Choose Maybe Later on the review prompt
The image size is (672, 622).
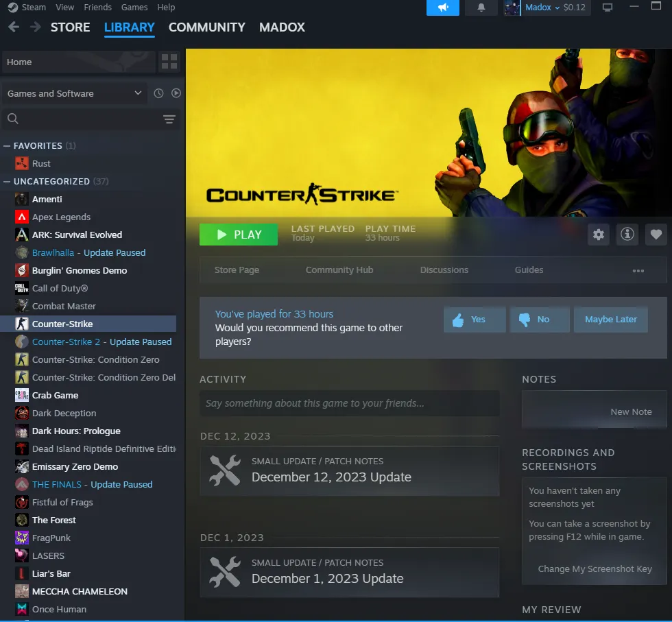point(611,320)
